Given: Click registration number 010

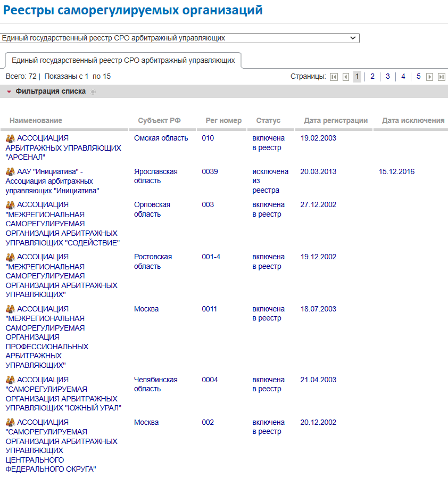Looking at the screenshot, I should pyautogui.click(x=208, y=138).
